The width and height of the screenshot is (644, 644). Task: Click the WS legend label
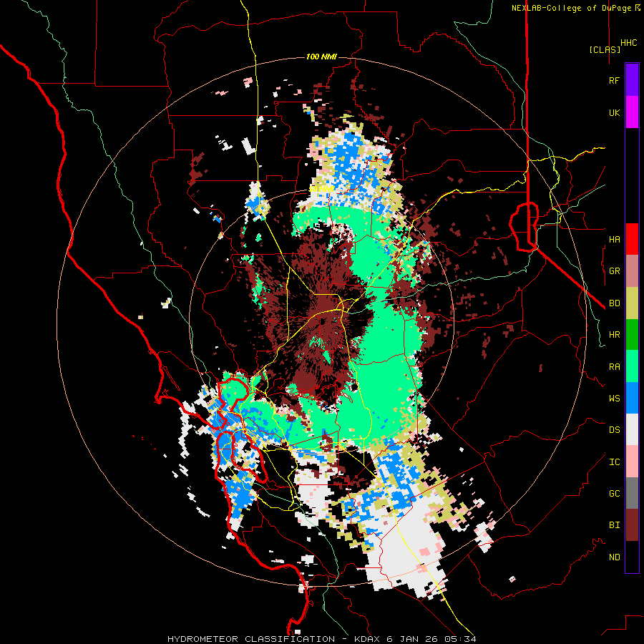[x=614, y=399]
